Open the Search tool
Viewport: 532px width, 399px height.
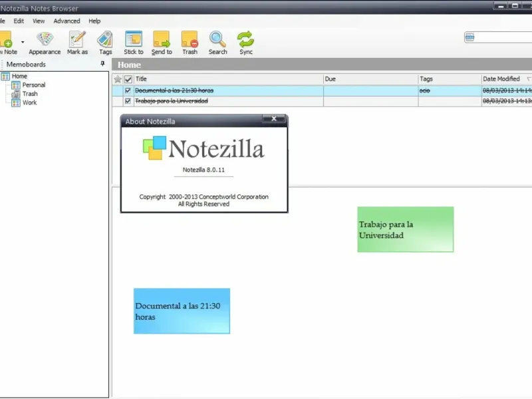[x=218, y=43]
